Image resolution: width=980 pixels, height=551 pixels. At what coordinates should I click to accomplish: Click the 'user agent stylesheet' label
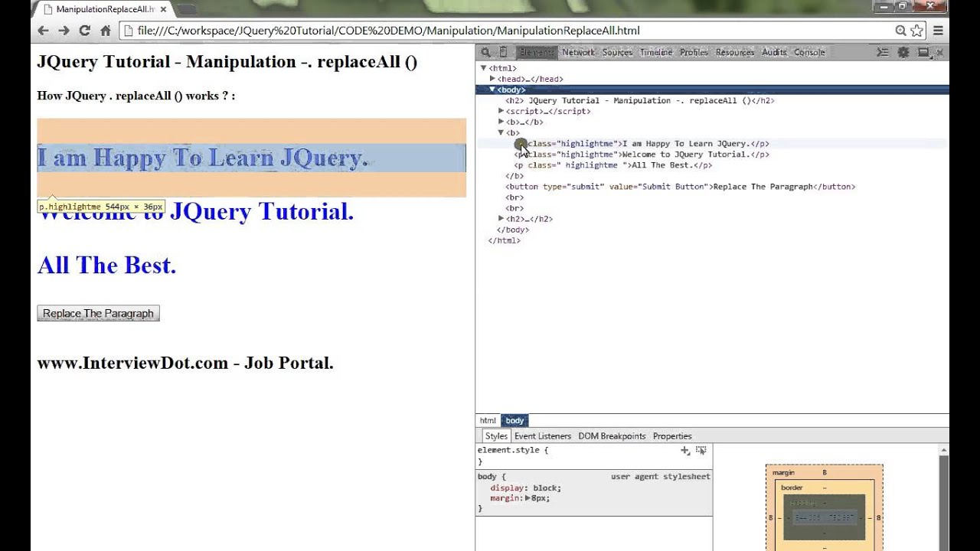pos(661,477)
